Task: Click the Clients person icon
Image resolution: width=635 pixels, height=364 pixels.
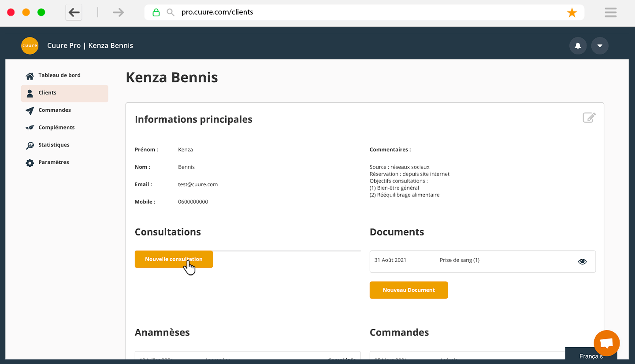Action: pyautogui.click(x=30, y=93)
